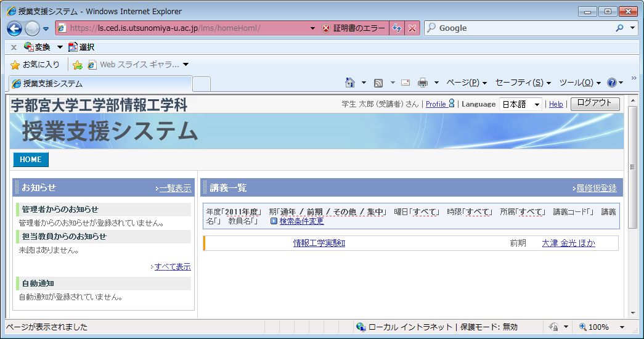This screenshot has width=644, height=339.
Task: Click the browser Back arrow button
Action: click(14, 28)
